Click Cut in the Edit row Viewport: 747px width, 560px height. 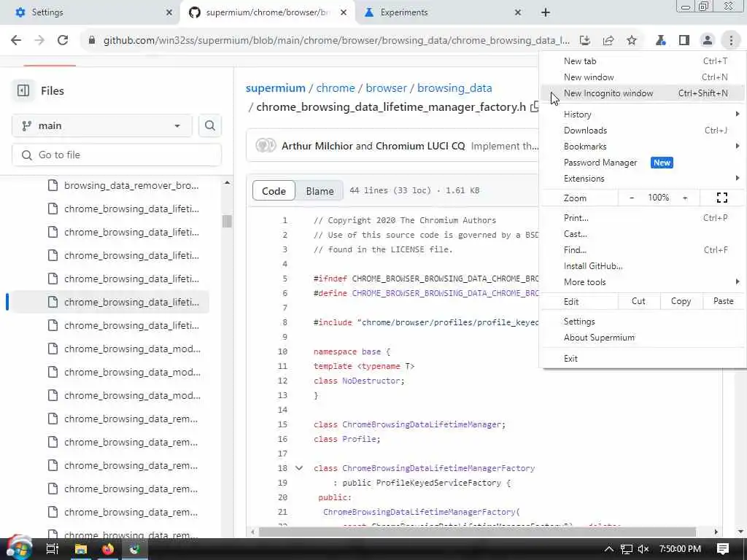click(x=638, y=301)
